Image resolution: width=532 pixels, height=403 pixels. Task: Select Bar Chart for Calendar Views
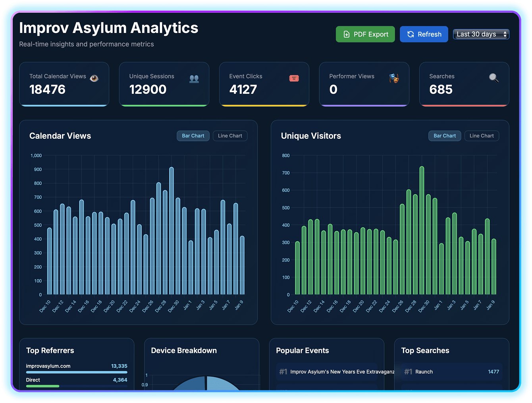(193, 136)
